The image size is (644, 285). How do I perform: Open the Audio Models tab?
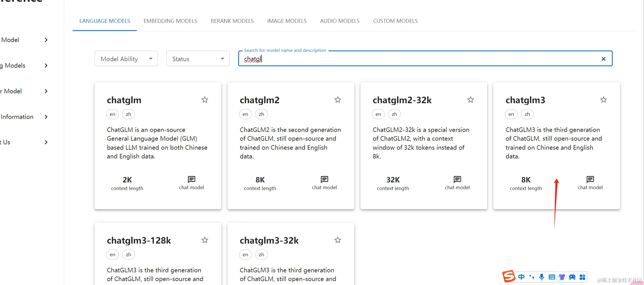coord(340,21)
